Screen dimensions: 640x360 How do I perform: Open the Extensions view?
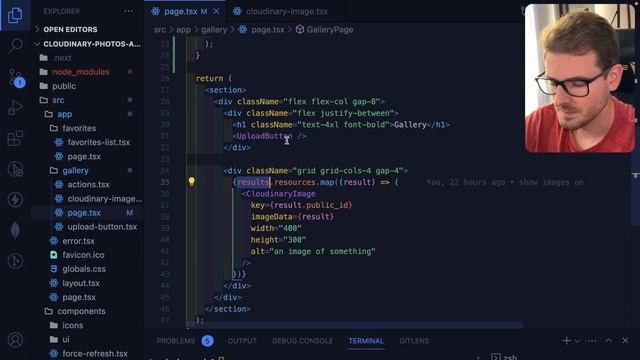[x=15, y=138]
